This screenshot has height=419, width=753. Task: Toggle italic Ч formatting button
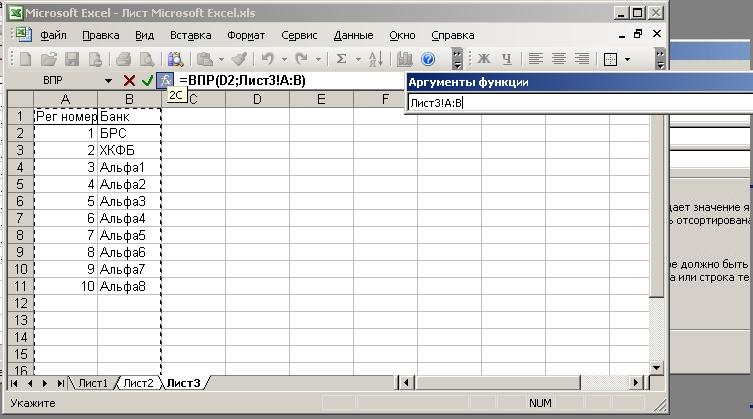[507, 59]
